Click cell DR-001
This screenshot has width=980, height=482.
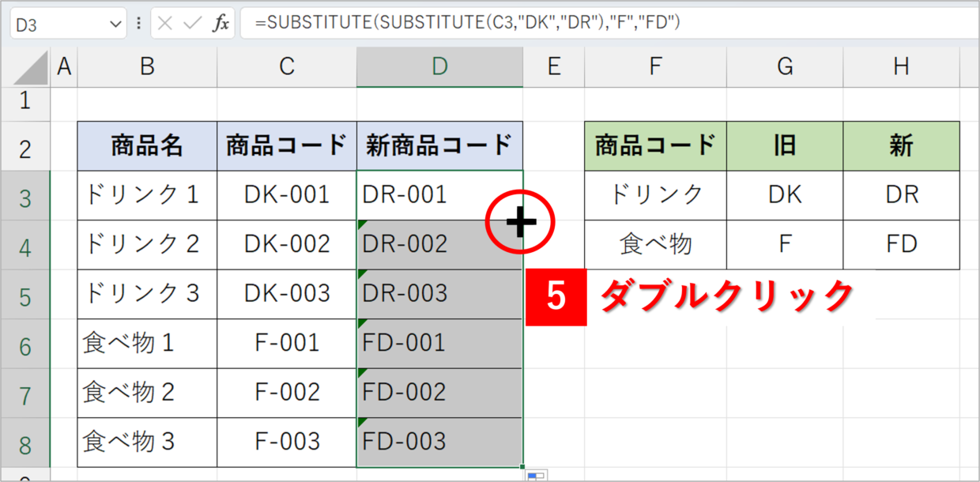tap(439, 196)
